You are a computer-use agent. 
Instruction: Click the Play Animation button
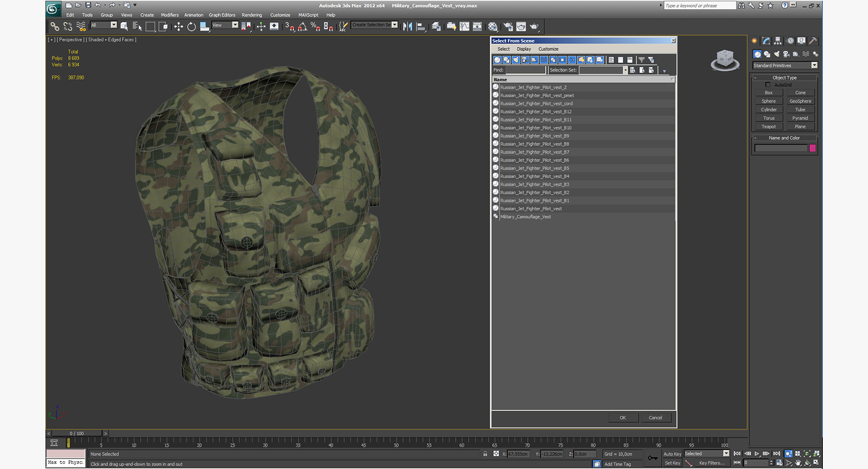click(757, 454)
